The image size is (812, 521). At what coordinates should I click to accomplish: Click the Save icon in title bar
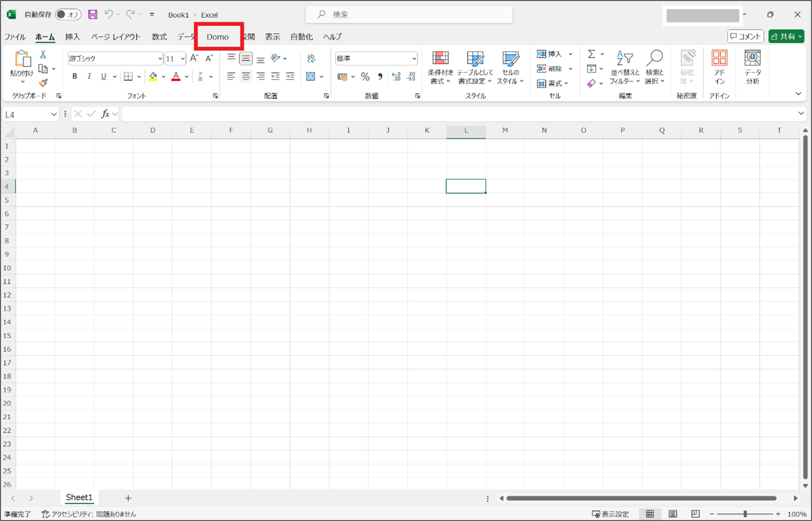coord(92,14)
